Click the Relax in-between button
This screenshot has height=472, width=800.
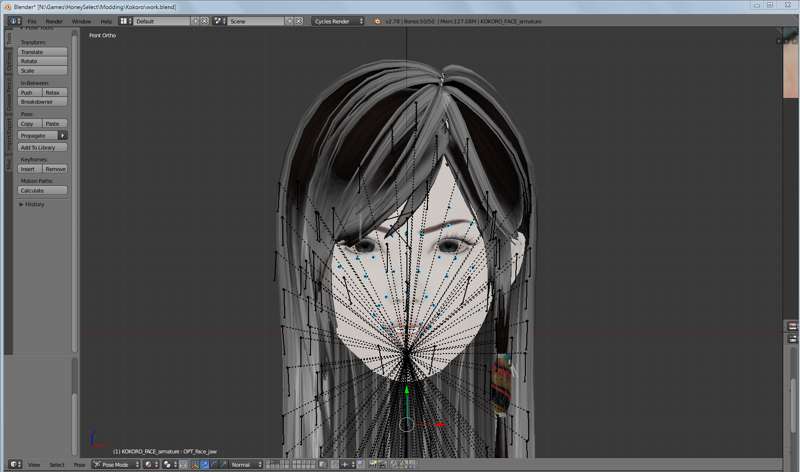point(55,92)
